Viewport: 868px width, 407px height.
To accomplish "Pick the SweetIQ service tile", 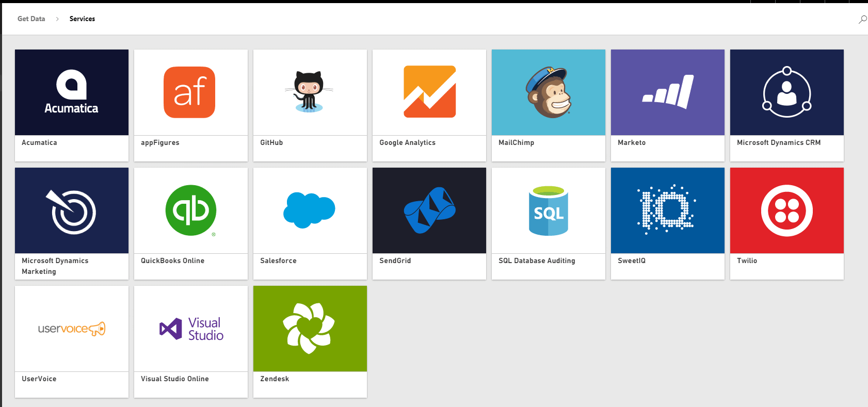I will click(x=667, y=210).
